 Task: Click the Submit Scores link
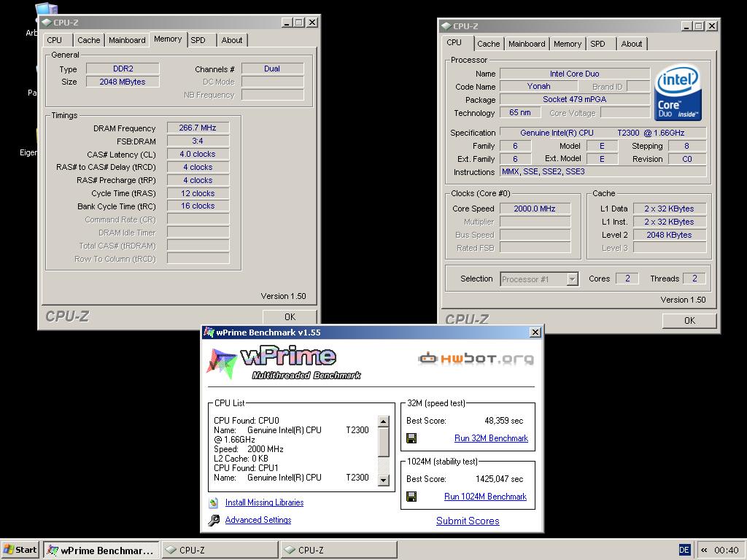click(x=468, y=521)
